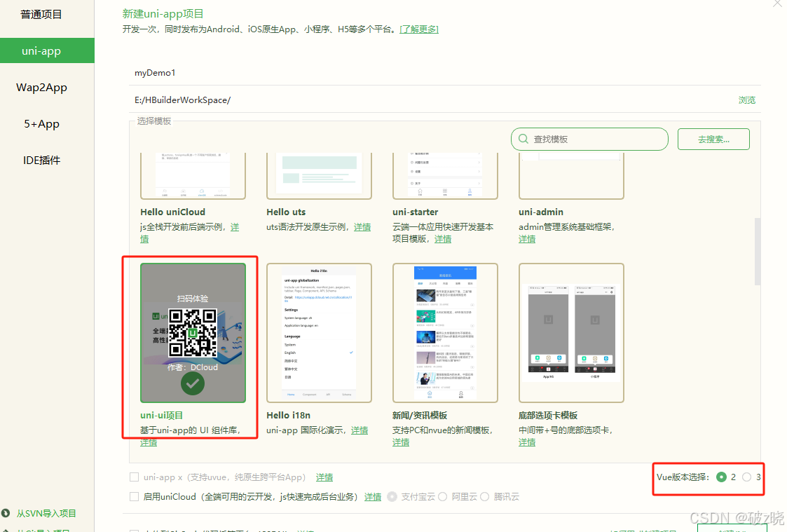Edit the project name field myDemo1
The width and height of the screenshot is (787, 532).
[445, 73]
